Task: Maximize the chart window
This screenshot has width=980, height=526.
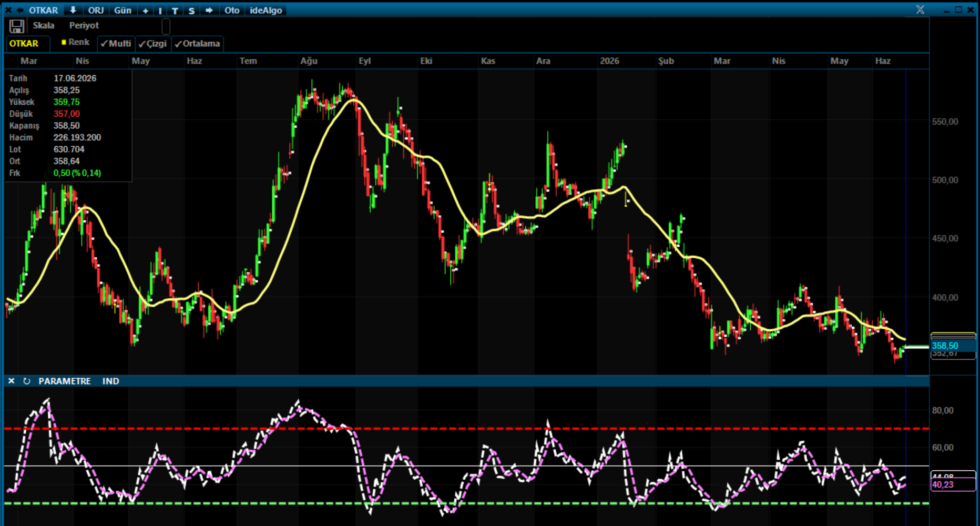Action: (x=958, y=10)
